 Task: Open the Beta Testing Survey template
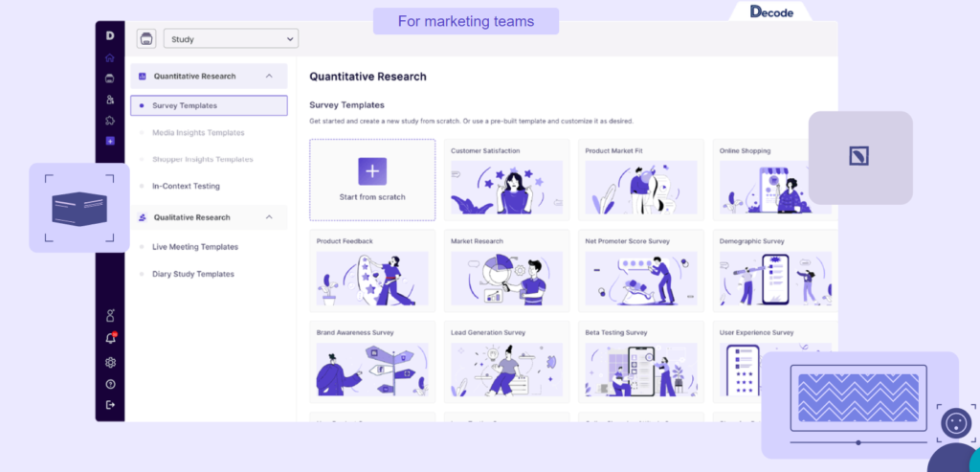click(x=641, y=362)
